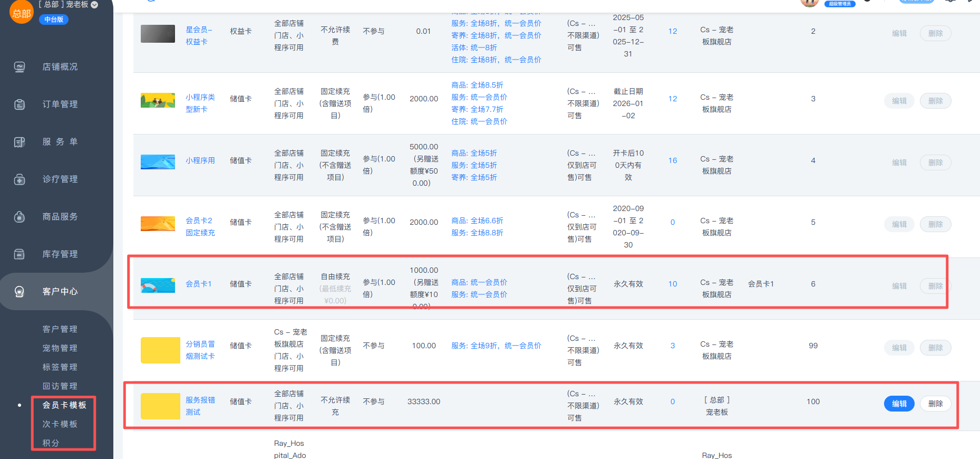Click the 订单管理 clipboard icon
Screen dimensions: 980x459
click(x=20, y=104)
